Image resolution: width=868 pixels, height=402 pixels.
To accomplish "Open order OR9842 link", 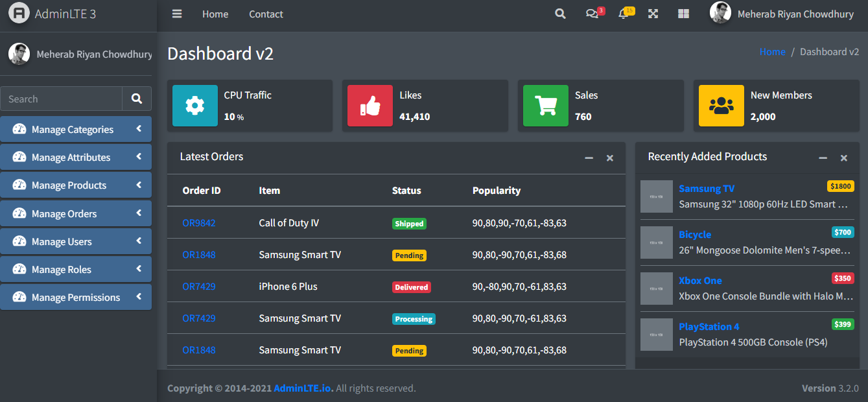I will [x=199, y=223].
